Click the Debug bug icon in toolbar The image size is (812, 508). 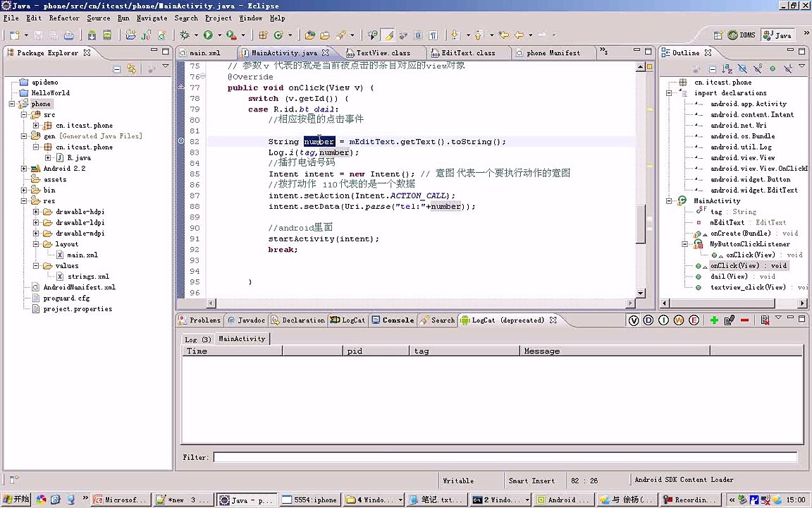[x=185, y=35]
